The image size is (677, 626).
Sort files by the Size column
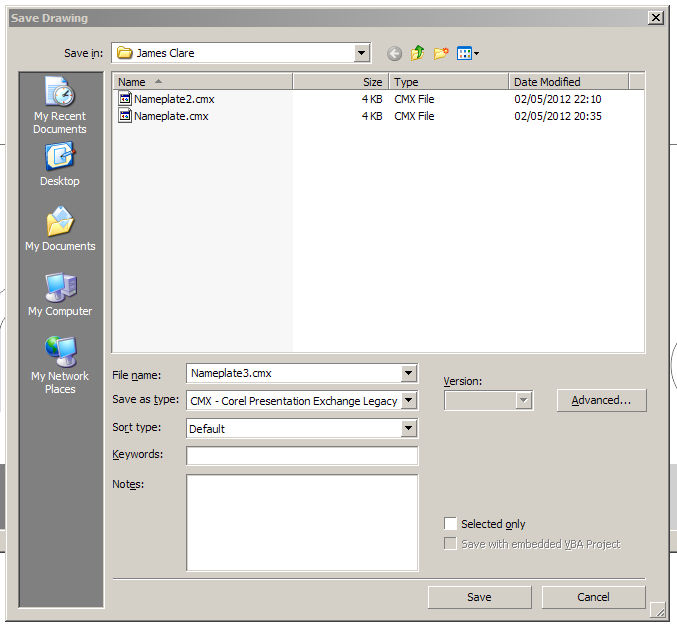pos(341,82)
